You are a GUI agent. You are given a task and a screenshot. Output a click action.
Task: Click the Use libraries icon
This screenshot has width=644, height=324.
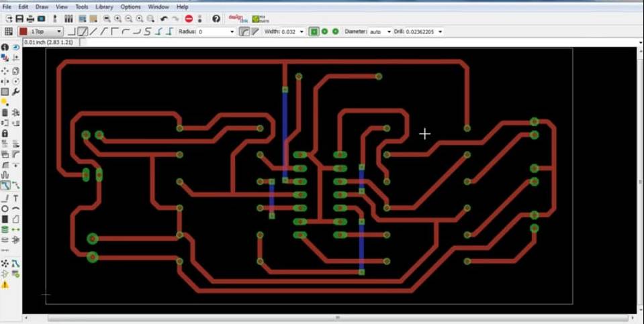[x=68, y=19]
